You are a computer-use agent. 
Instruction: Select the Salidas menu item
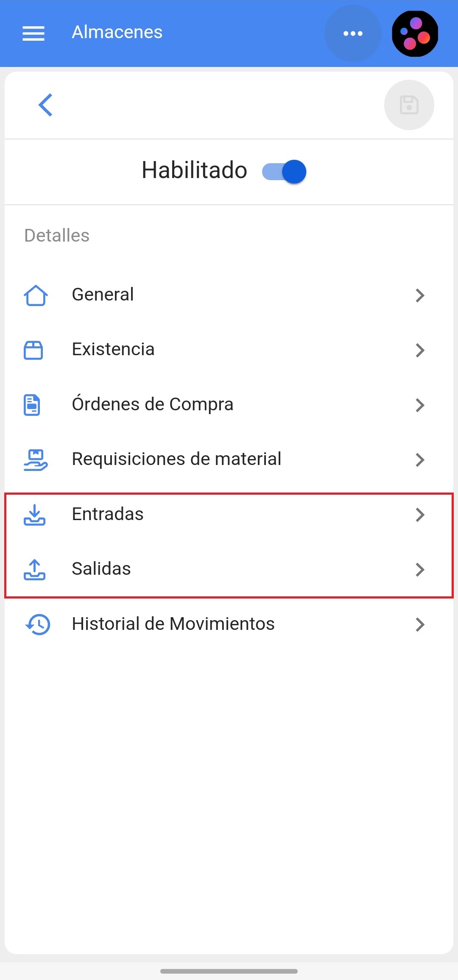[x=101, y=569]
